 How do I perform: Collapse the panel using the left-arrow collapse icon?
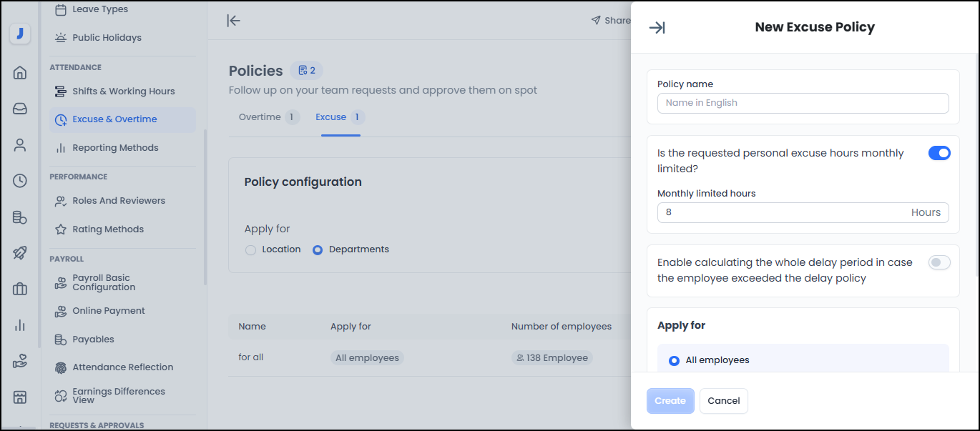pos(233,20)
